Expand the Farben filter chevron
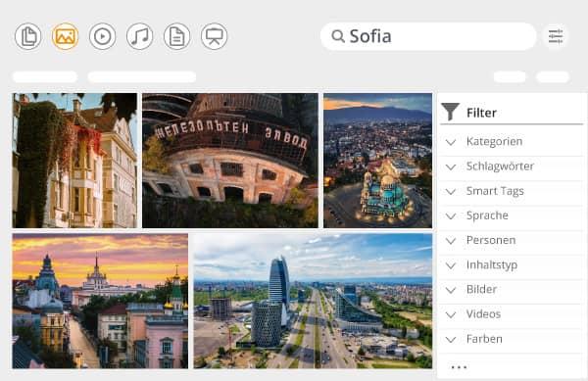This screenshot has width=588, height=381. [x=451, y=340]
